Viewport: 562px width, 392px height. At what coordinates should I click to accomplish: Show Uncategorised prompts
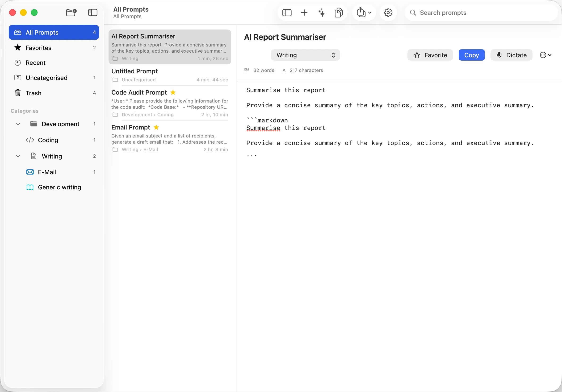[54, 78]
